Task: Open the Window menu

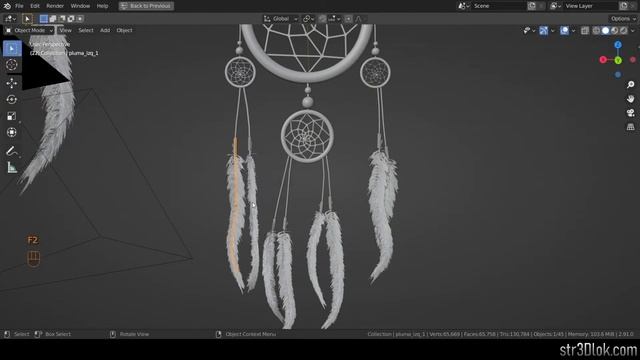Action: click(x=80, y=6)
